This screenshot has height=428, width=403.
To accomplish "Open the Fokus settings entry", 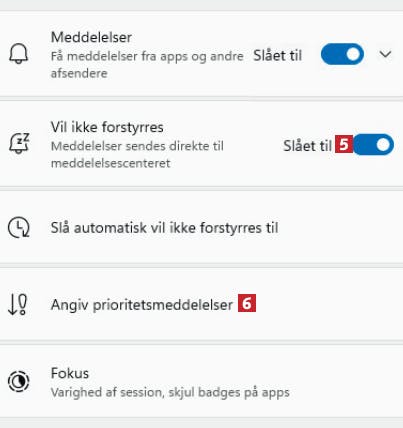I will click(201, 381).
